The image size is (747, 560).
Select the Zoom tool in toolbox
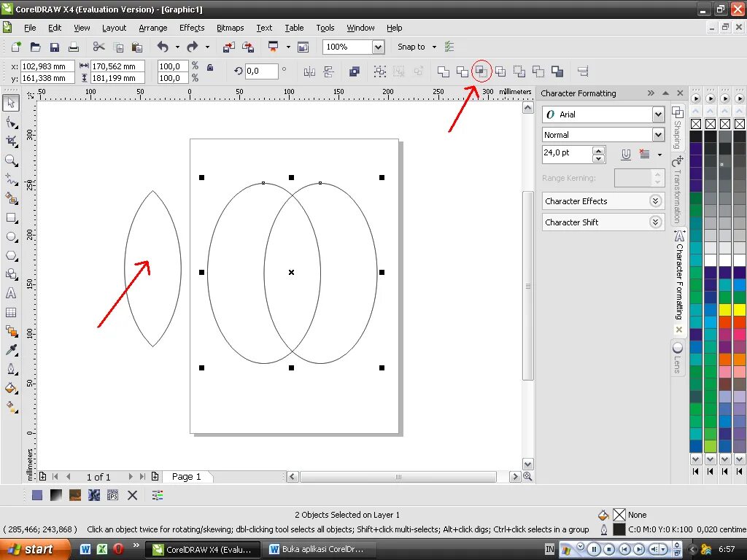(x=11, y=160)
